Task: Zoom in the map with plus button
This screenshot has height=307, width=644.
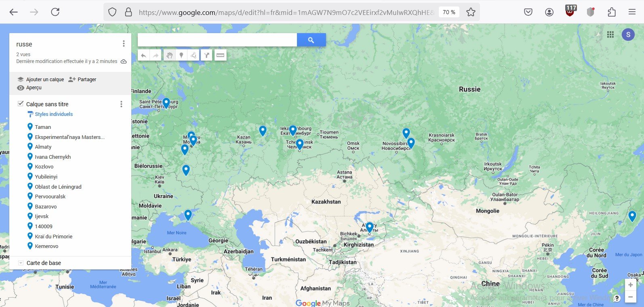Action: tap(630, 285)
